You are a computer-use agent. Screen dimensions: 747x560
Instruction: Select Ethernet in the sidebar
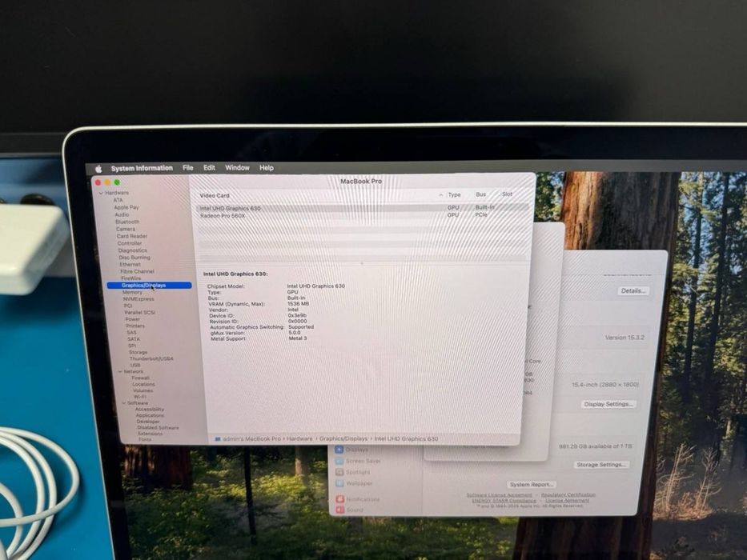pyautogui.click(x=130, y=264)
